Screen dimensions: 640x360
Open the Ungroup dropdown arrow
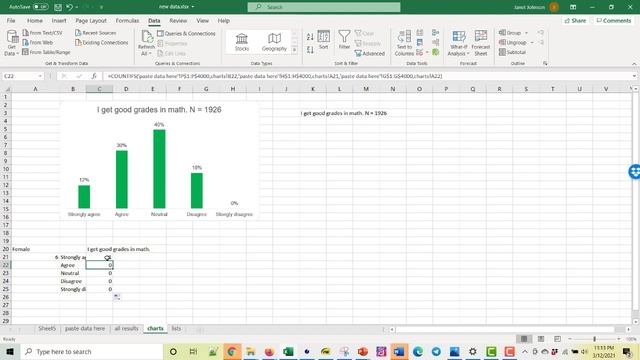coord(532,42)
